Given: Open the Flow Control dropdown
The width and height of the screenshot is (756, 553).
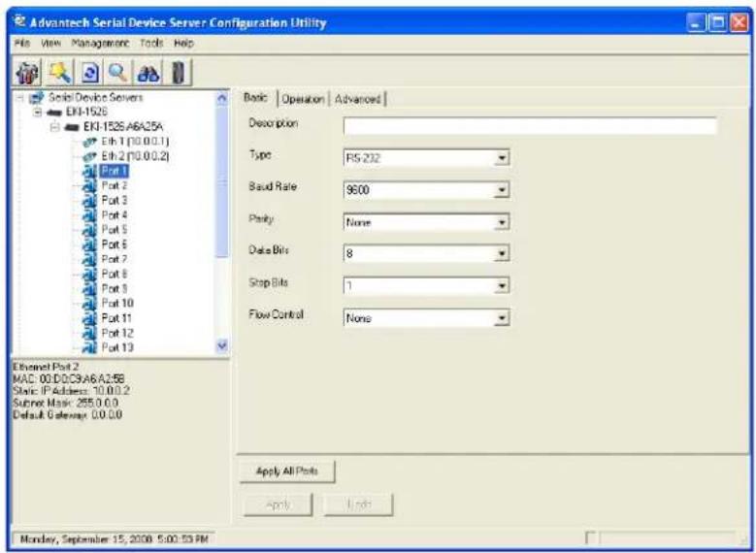Looking at the screenshot, I should (502, 318).
